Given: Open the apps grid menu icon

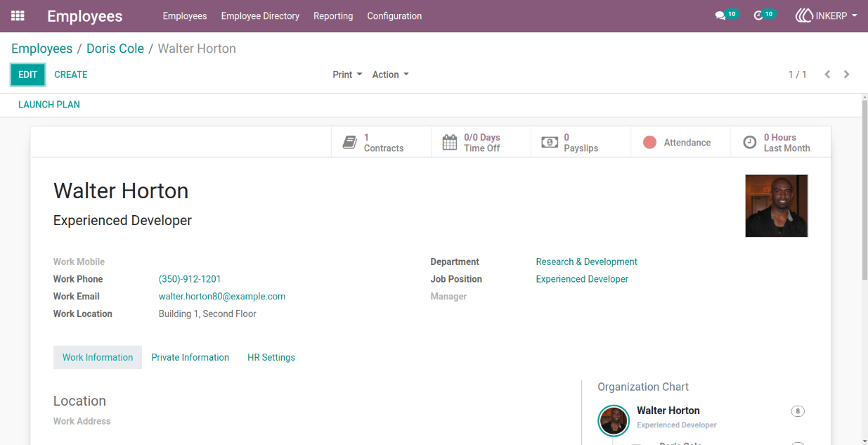Looking at the screenshot, I should (x=18, y=15).
